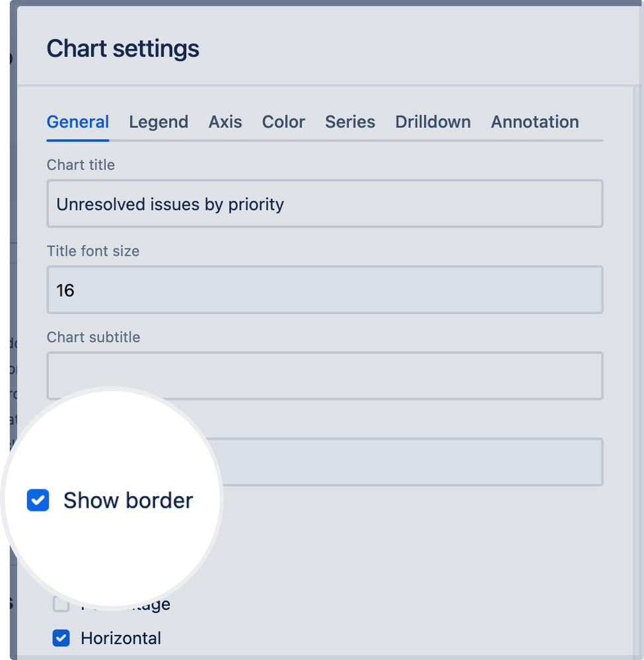The image size is (644, 660).
Task: Select the title text Unresolved issues by priority
Action: 170,203
